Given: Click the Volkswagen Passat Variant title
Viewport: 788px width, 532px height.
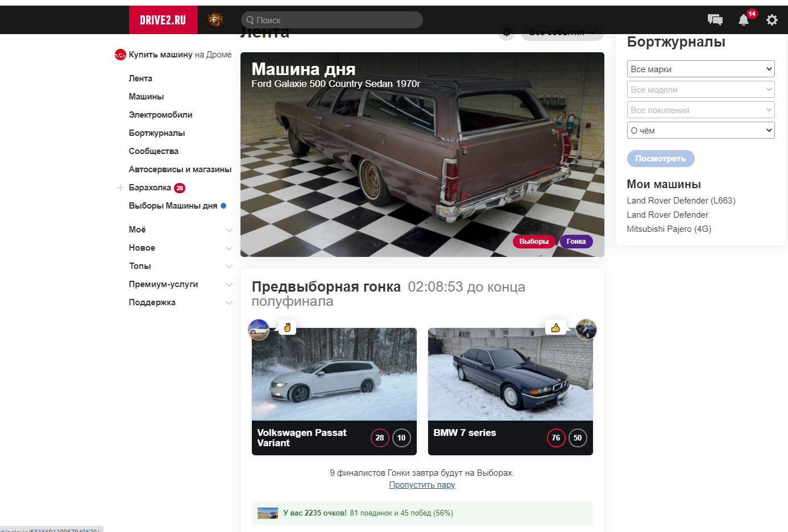Looking at the screenshot, I should (x=302, y=438).
